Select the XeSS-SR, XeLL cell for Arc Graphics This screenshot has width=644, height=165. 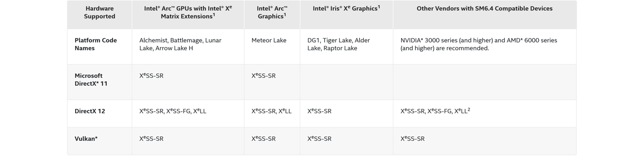[271, 111]
